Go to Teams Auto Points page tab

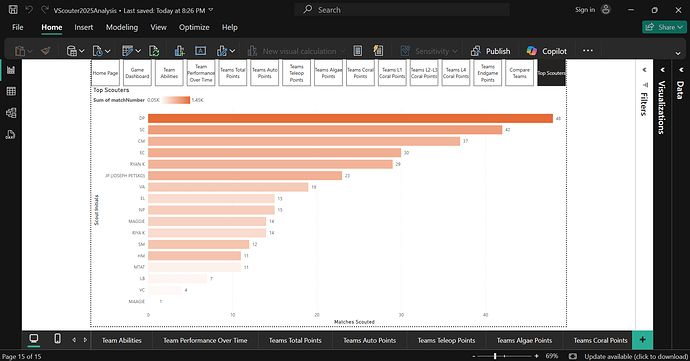[x=370, y=340]
